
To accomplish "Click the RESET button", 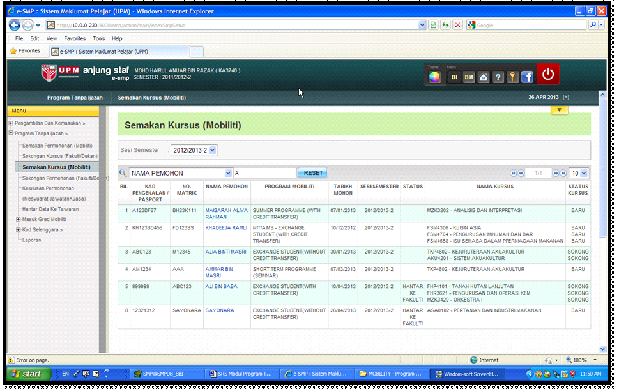I will pyautogui.click(x=312, y=173).
